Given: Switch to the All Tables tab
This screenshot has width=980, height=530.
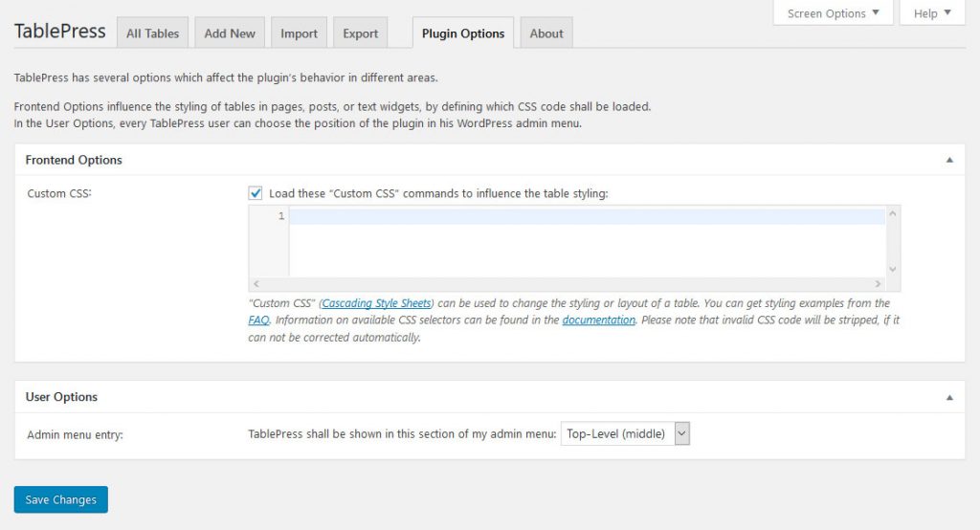Looking at the screenshot, I should pos(153,33).
